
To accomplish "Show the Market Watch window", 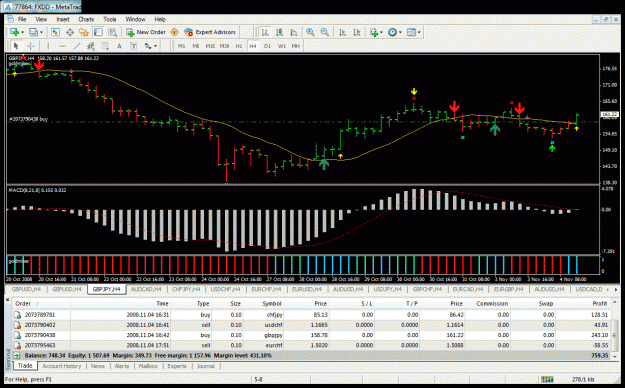I will (55, 32).
